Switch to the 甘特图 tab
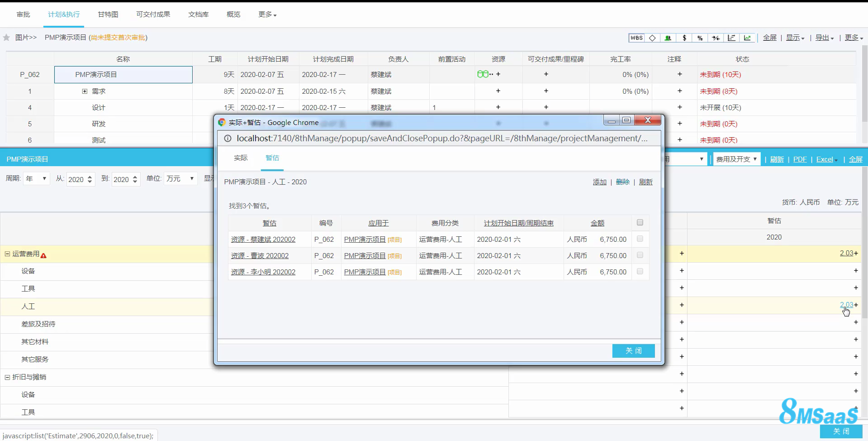This screenshot has width=868, height=441. [x=108, y=14]
